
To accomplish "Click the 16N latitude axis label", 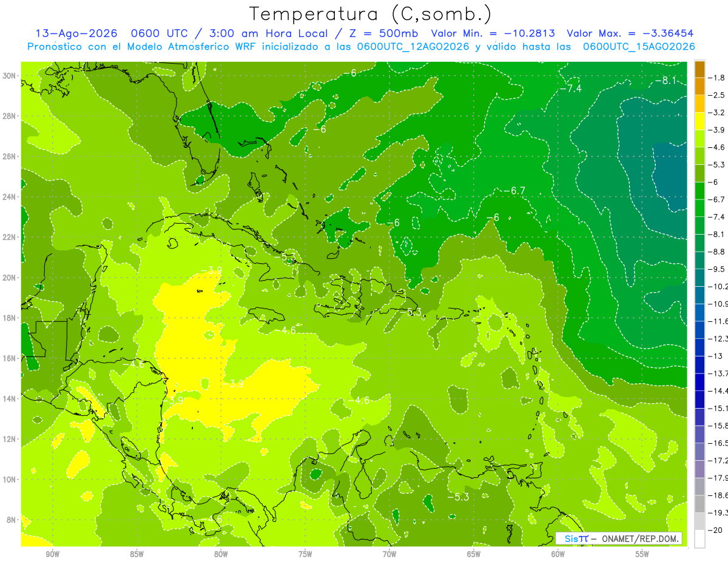I will pyautogui.click(x=10, y=358).
